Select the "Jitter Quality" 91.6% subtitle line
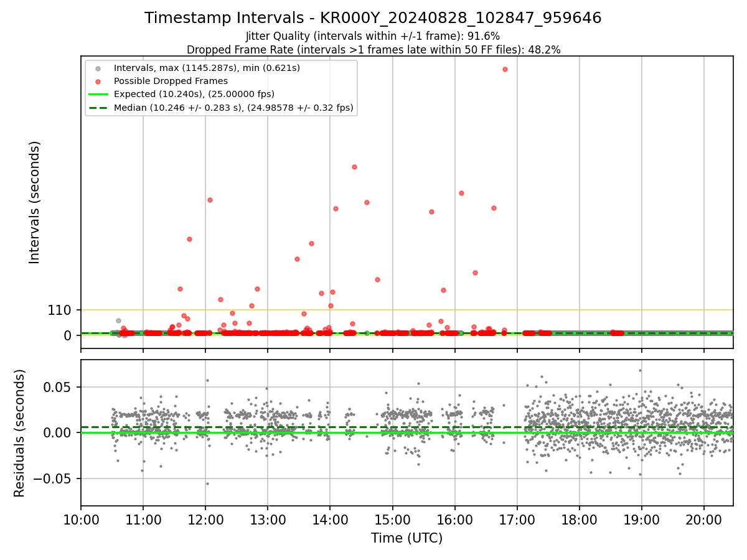This screenshot has width=747, height=560. (x=373, y=37)
